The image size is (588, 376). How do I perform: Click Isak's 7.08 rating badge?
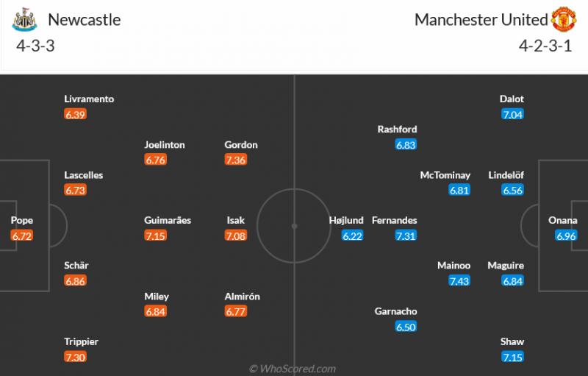236,235
